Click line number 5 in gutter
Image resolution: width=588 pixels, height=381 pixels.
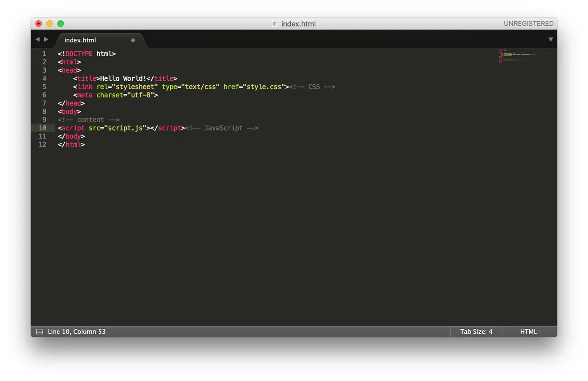(x=44, y=87)
